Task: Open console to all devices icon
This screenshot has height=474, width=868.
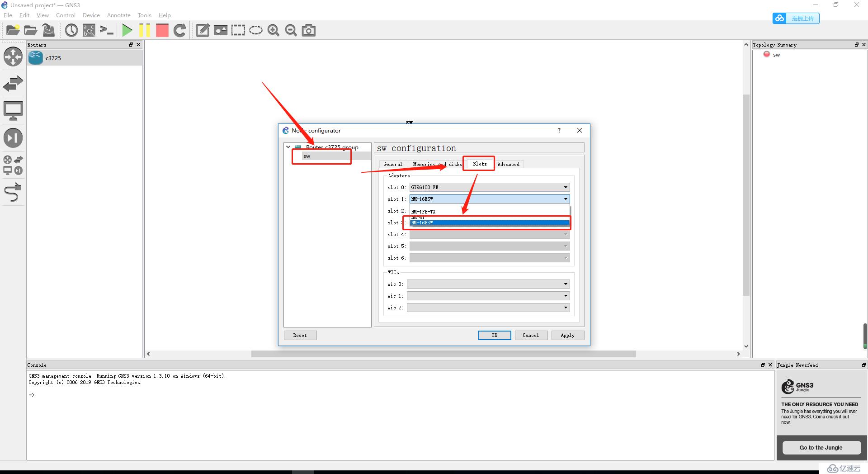Action: point(107,30)
